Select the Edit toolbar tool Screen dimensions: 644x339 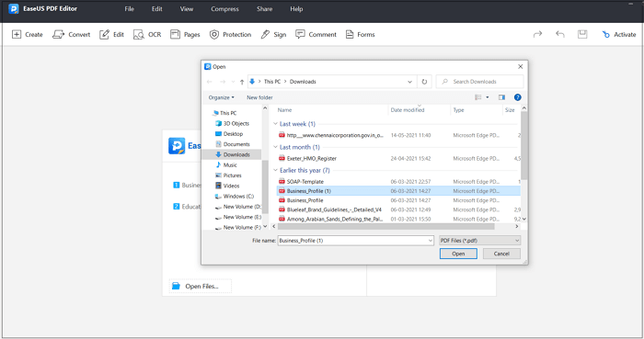click(x=111, y=34)
